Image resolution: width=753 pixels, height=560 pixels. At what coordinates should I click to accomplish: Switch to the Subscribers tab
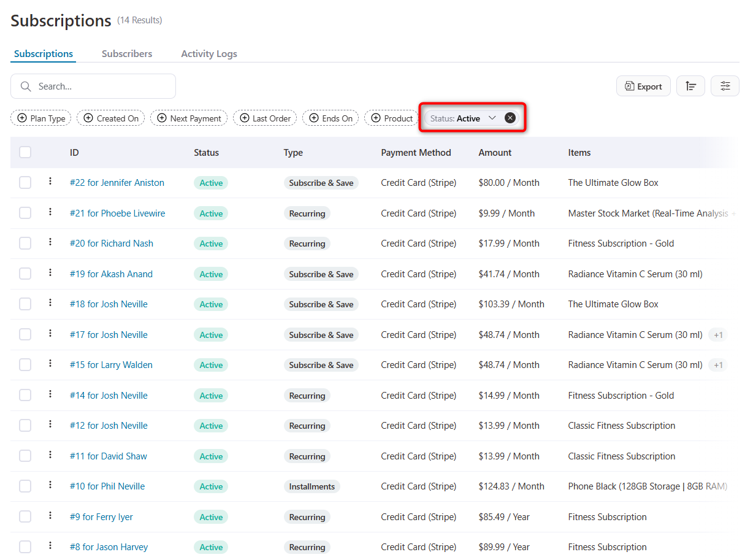point(126,53)
